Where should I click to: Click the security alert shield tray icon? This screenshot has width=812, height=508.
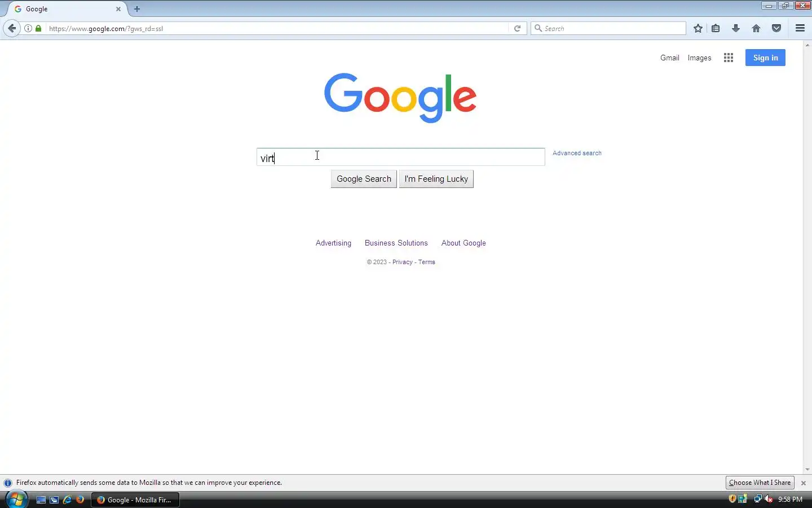pyautogui.click(x=732, y=499)
